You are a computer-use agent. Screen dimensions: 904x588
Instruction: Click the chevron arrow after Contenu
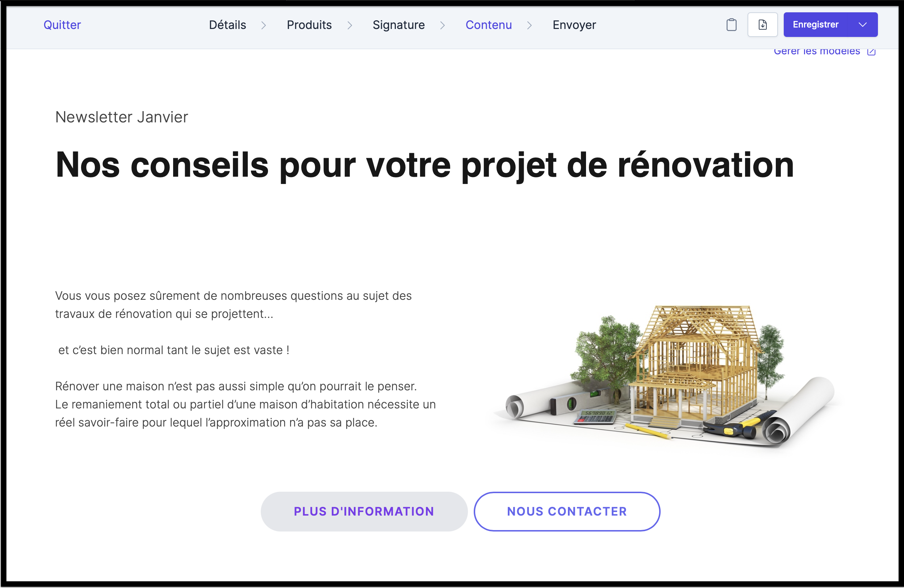(529, 25)
